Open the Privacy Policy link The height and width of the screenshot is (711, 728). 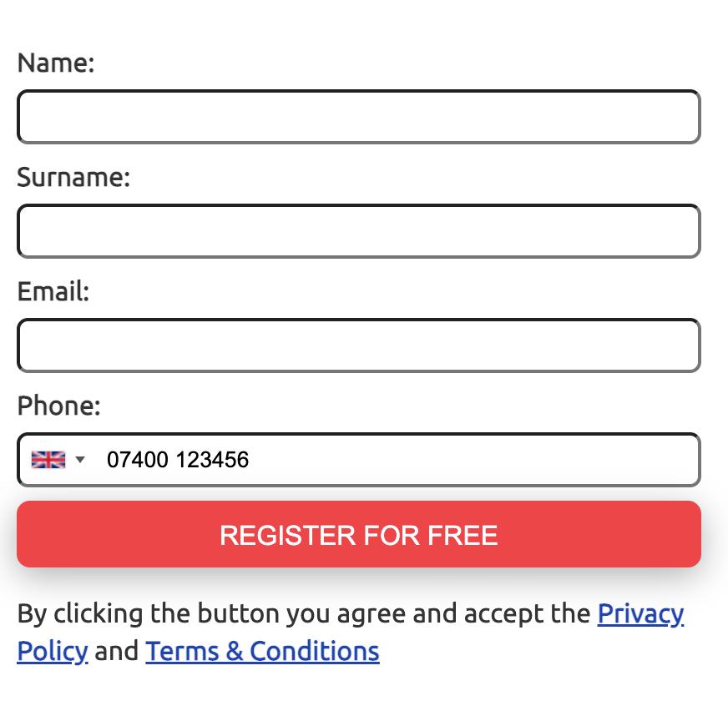[640, 613]
